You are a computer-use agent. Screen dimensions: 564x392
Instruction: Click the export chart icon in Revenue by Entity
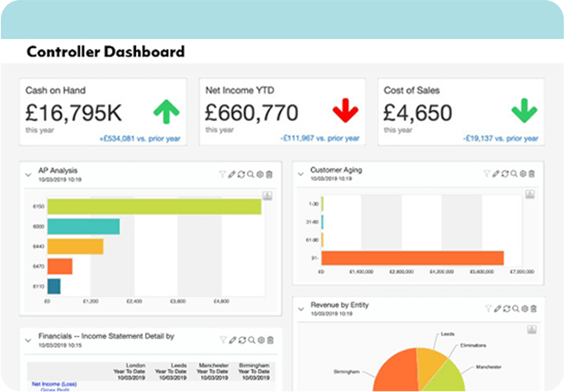(532, 329)
